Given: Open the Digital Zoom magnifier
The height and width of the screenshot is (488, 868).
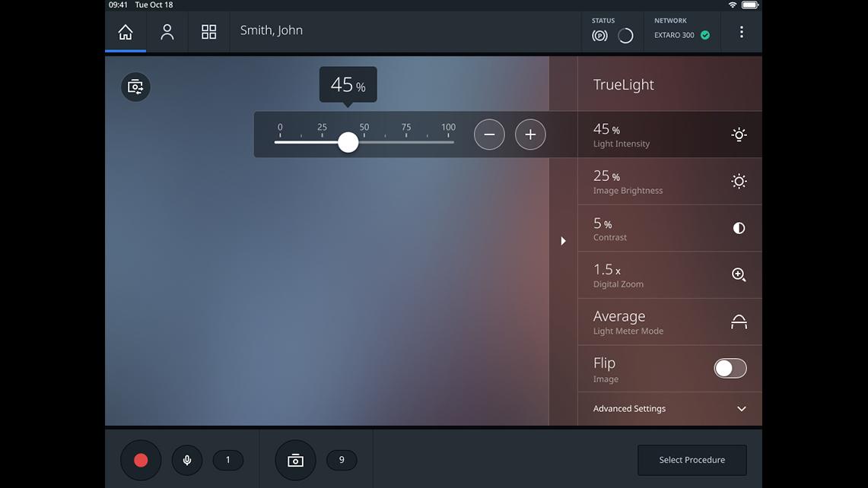Looking at the screenshot, I should tap(738, 275).
